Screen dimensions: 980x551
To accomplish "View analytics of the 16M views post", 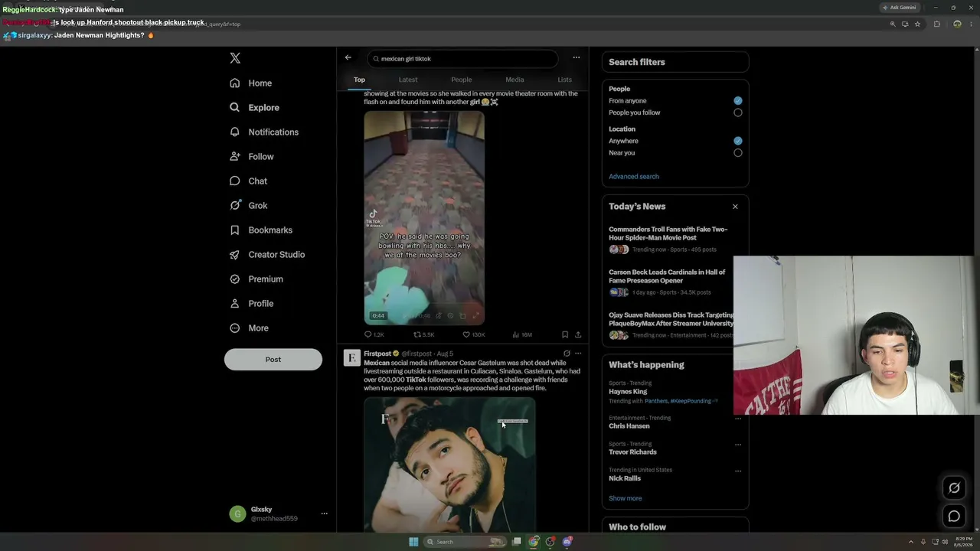I will (x=522, y=334).
